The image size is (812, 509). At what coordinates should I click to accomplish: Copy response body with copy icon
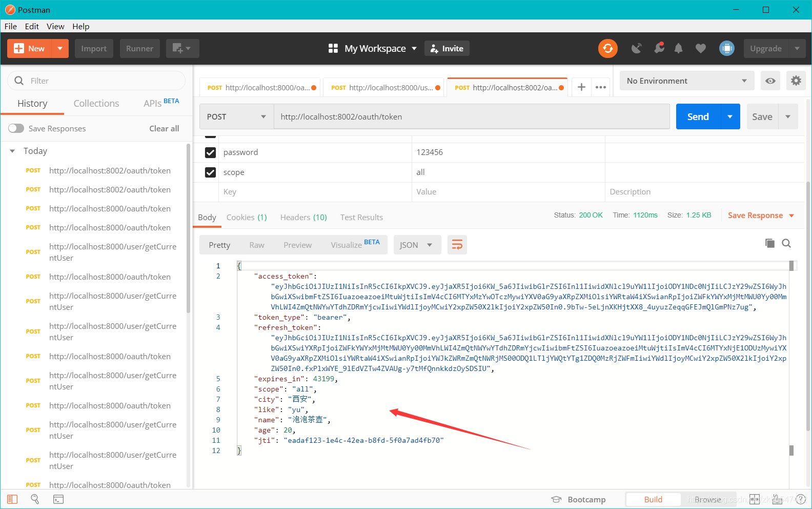tap(769, 243)
